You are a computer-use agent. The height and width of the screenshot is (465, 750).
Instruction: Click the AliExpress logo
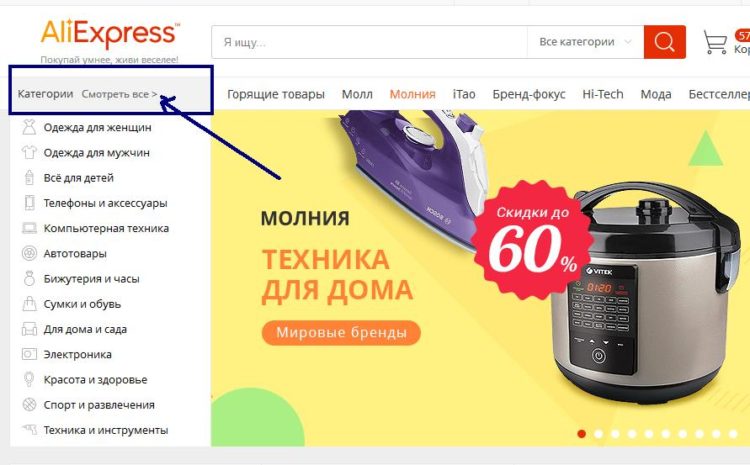(110, 33)
